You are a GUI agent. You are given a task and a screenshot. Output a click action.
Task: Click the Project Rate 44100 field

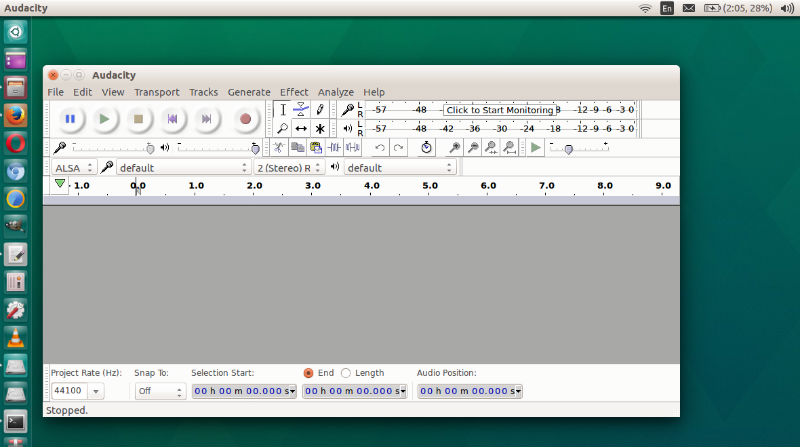point(70,391)
